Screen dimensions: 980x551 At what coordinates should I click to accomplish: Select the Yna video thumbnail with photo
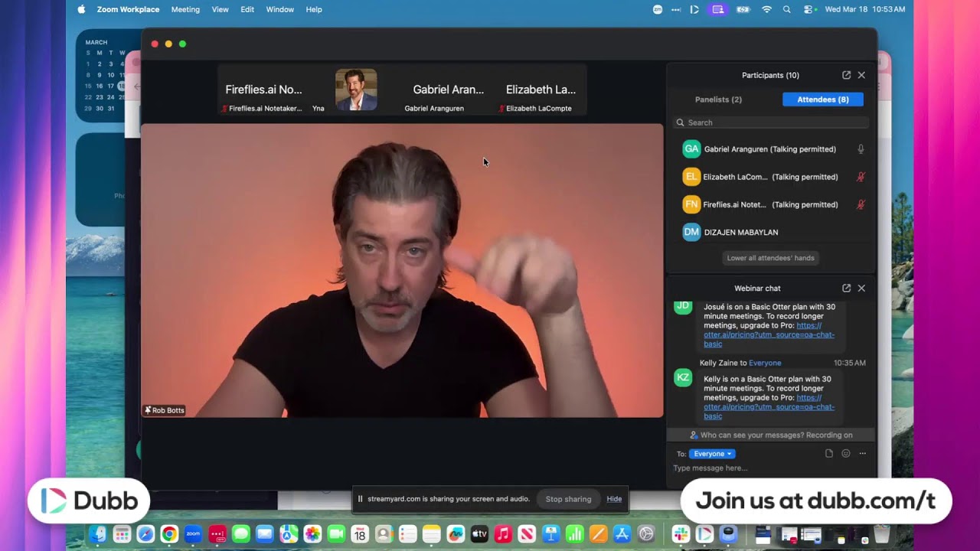(356, 90)
